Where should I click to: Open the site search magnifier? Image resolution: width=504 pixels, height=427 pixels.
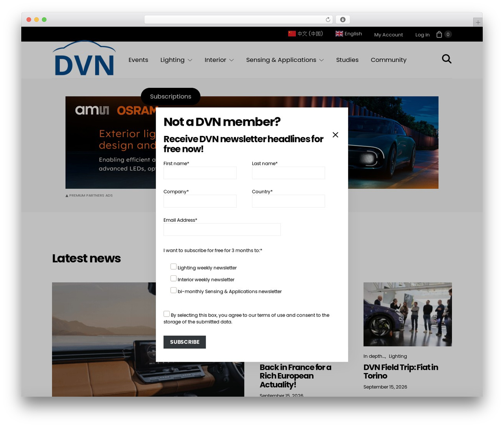[x=447, y=59]
